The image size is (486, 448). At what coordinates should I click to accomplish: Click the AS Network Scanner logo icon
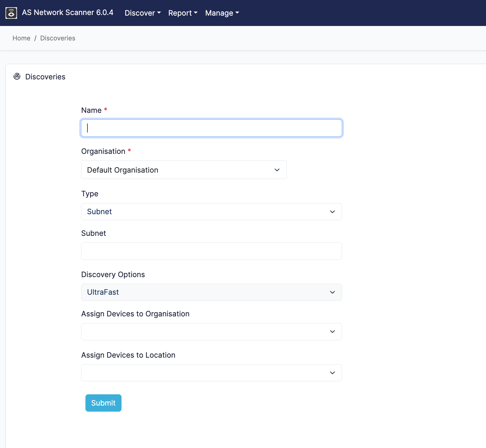[x=11, y=13]
